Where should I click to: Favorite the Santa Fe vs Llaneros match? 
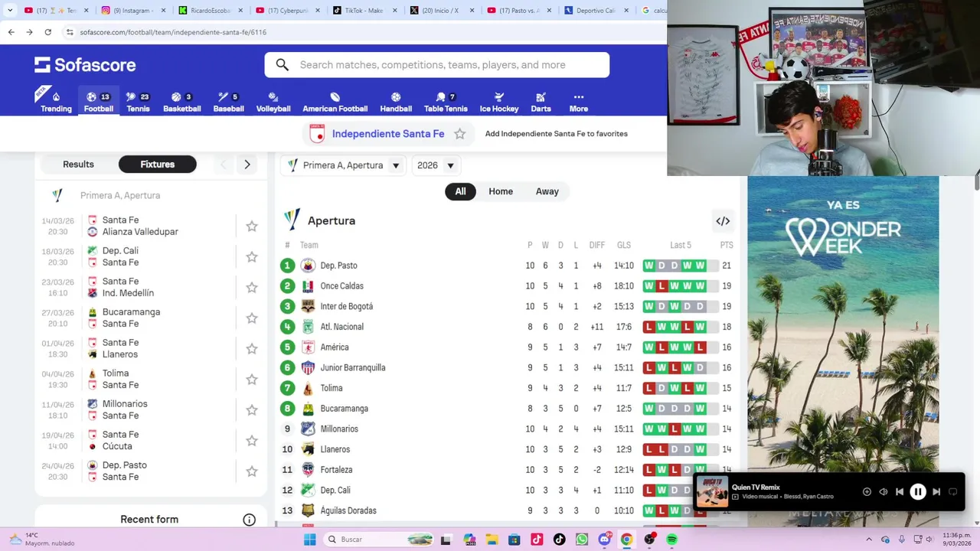click(x=251, y=348)
